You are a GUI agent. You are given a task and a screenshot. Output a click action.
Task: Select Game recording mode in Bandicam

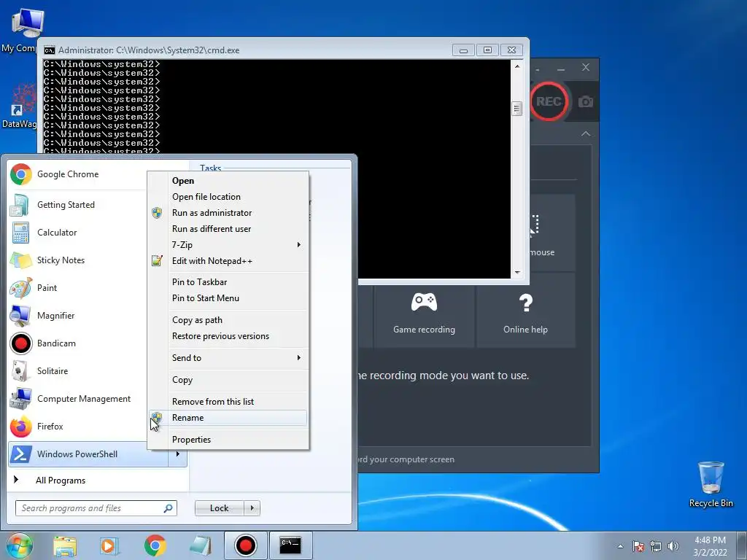[x=424, y=313]
